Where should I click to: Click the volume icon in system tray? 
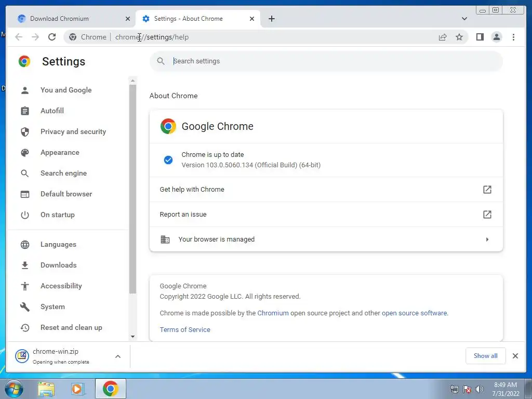[480, 389]
